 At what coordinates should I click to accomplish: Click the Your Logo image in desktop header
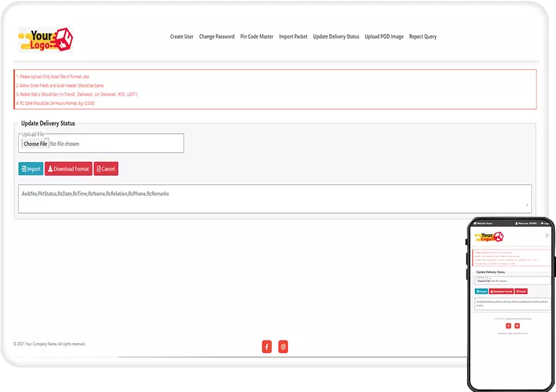tap(46, 40)
